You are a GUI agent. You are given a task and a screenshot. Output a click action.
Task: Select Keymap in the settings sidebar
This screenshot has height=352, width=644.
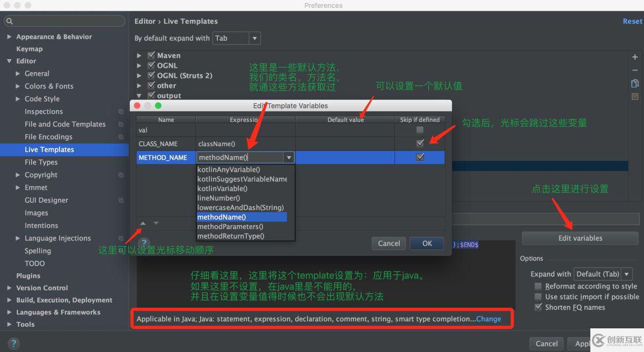(30, 48)
